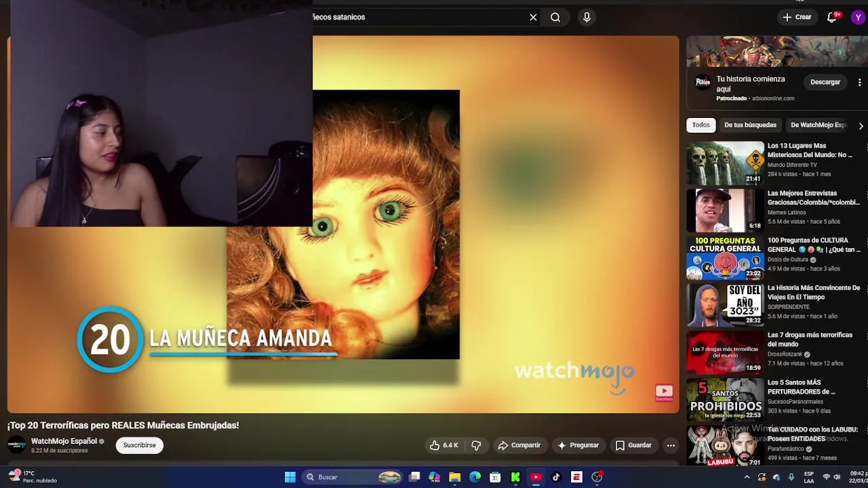Open the LABUBU video thumbnail
Screen dimensions: 868x488
[x=725, y=446]
